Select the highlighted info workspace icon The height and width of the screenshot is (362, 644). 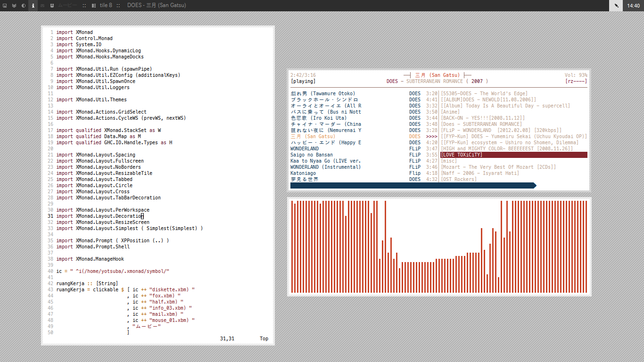[33, 6]
